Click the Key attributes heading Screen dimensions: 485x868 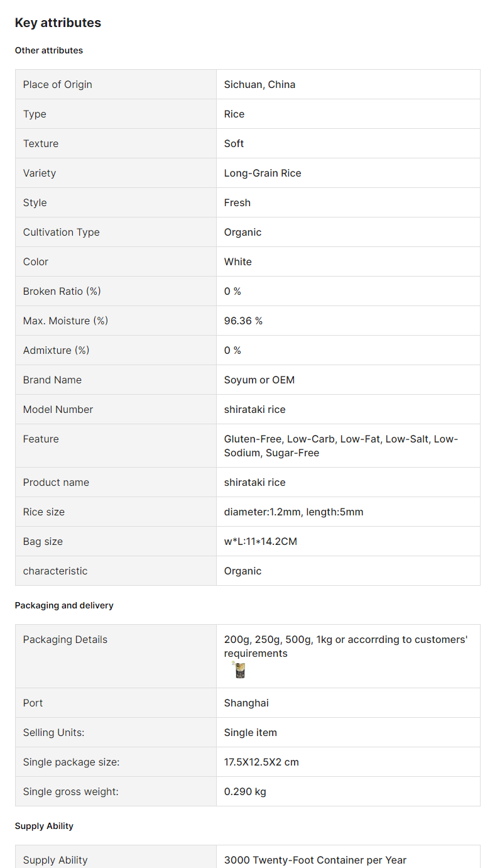pos(58,23)
